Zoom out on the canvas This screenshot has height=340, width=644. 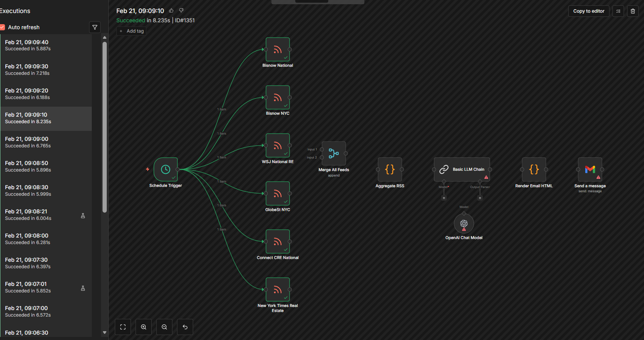coord(164,327)
